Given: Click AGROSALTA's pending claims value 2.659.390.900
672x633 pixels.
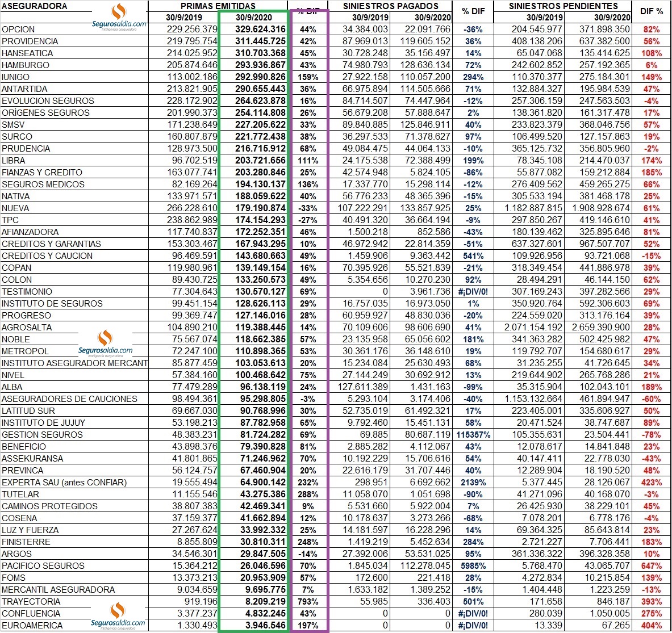Looking at the screenshot, I should (602, 328).
